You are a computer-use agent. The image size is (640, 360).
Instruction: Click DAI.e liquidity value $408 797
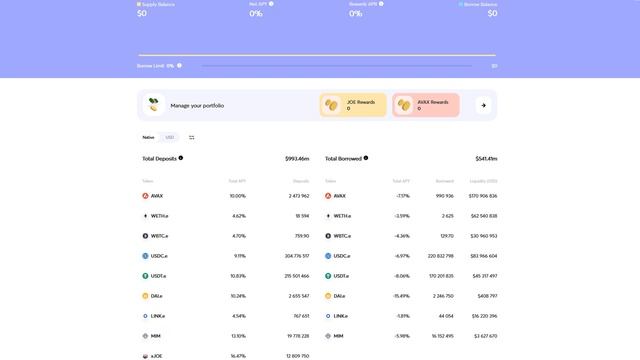(x=487, y=296)
